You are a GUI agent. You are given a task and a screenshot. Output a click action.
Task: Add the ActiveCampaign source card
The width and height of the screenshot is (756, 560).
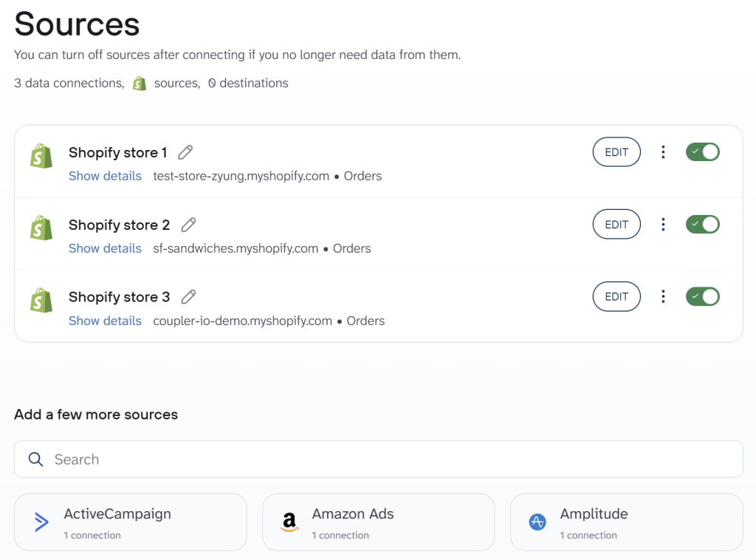pos(131,522)
